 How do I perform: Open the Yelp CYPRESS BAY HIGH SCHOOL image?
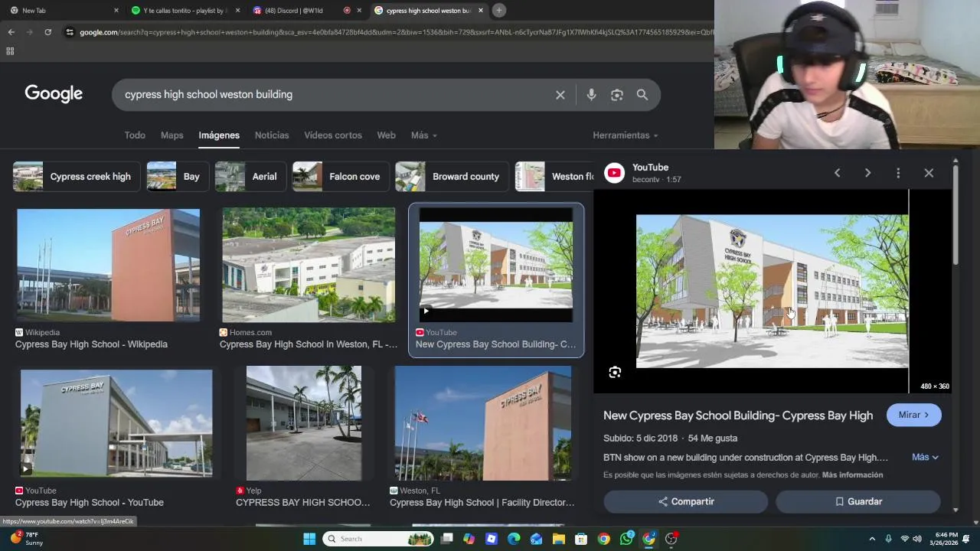tap(304, 423)
